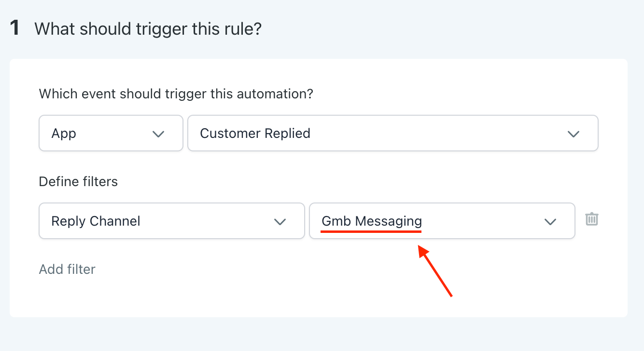
Task: Delete the Reply Channel filter with trash icon
Action: (592, 219)
